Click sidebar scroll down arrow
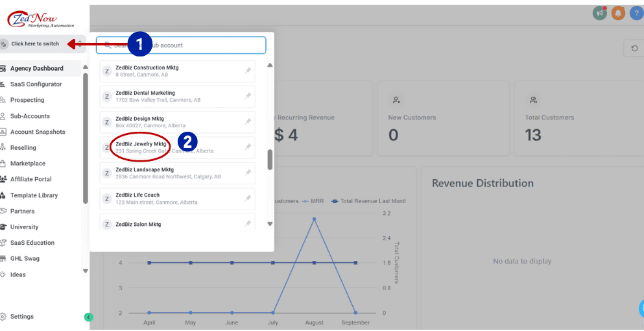Image resolution: width=644 pixels, height=331 pixels. point(86,271)
